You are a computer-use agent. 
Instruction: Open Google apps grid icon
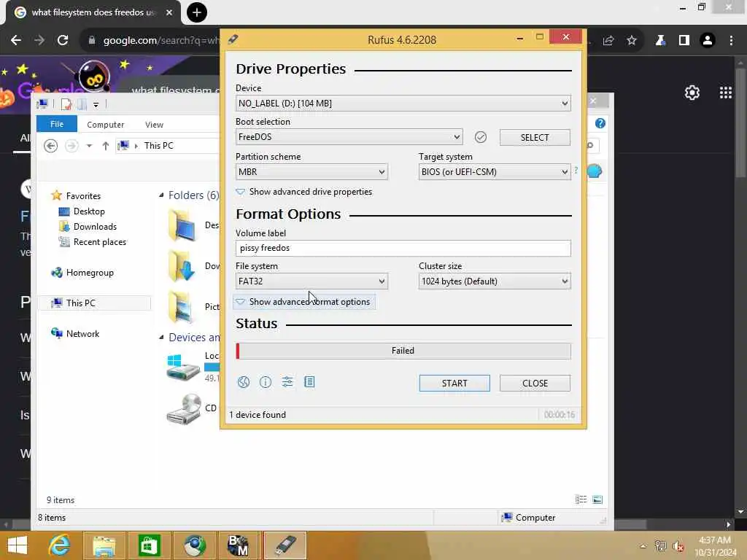click(726, 93)
